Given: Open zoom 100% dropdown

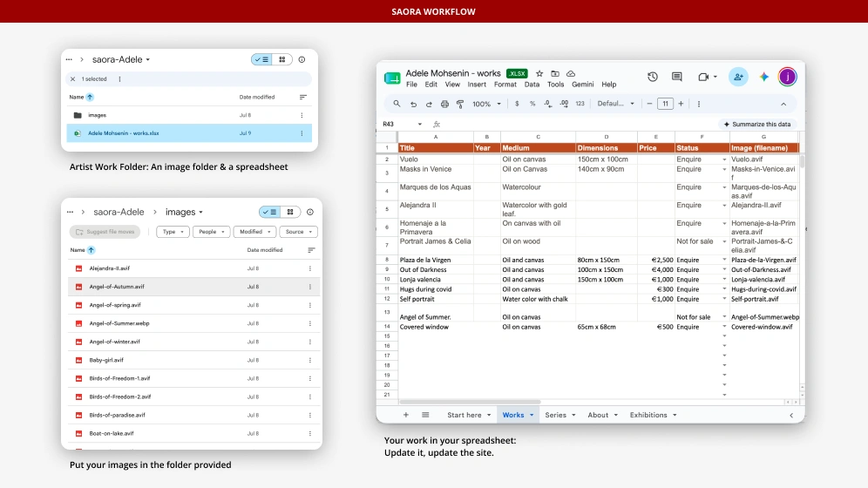Looking at the screenshot, I should pos(486,104).
